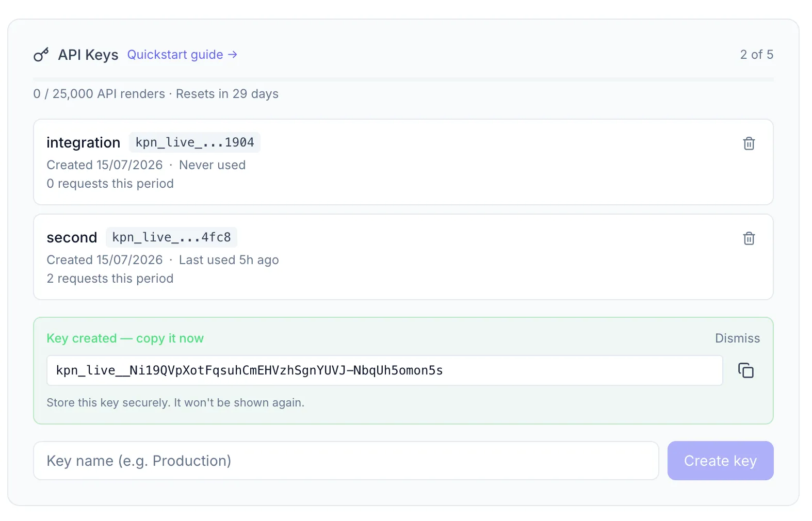Click the second key name
Viewport: 812px width, 521px height.
point(72,237)
